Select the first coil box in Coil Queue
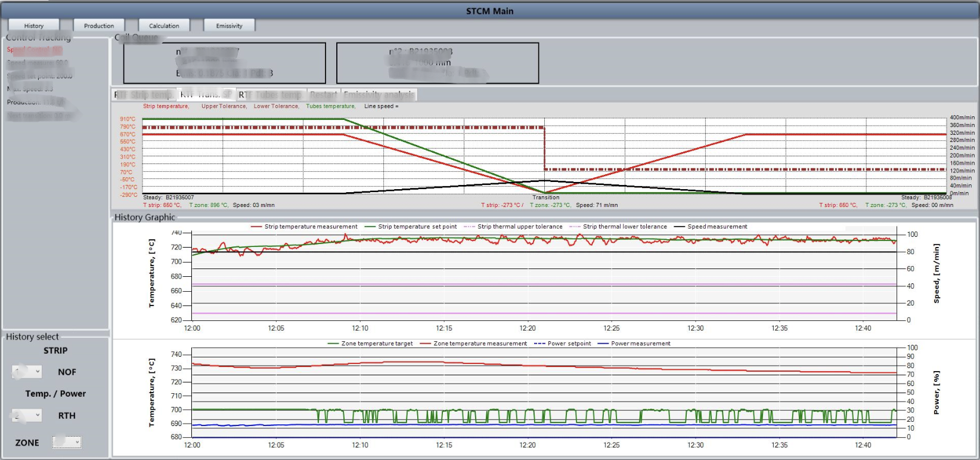Viewport: 980px width, 460px height. coord(225,63)
